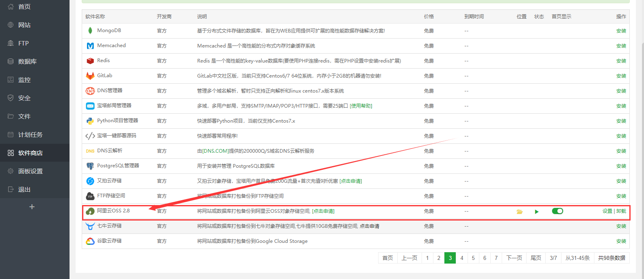Open the Aliyun OSS folder location icon
644x279 pixels.
(x=519, y=212)
